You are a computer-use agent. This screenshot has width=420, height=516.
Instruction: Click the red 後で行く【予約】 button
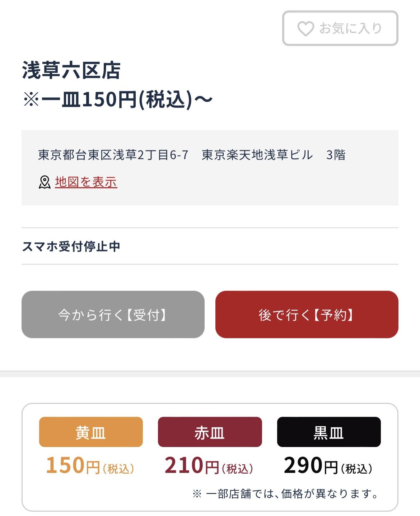pos(307,315)
